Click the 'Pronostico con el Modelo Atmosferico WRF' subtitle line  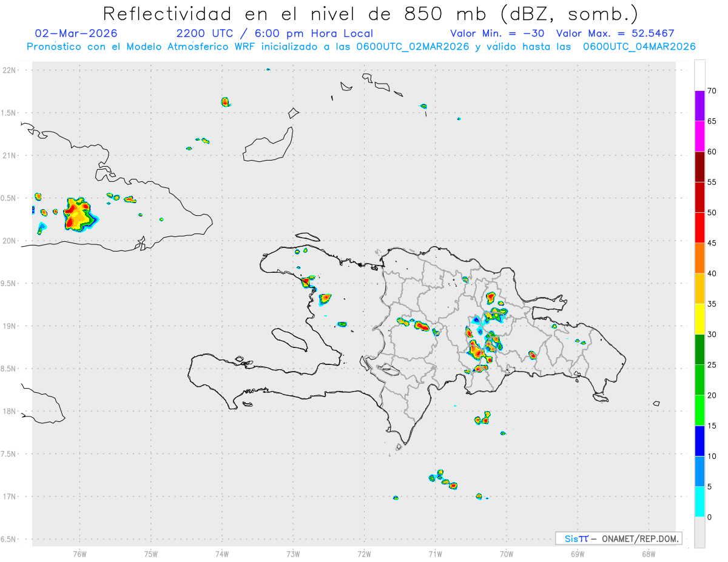[x=361, y=47]
